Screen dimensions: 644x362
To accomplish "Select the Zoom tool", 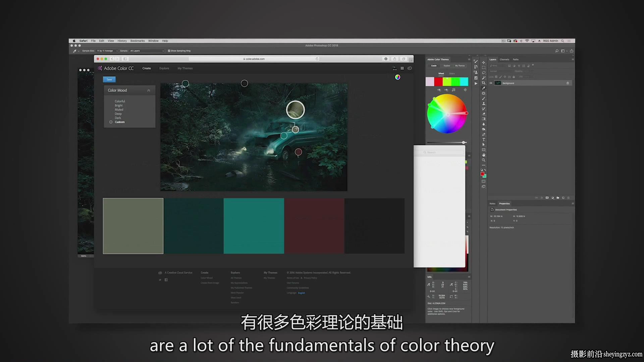I will tap(484, 160).
